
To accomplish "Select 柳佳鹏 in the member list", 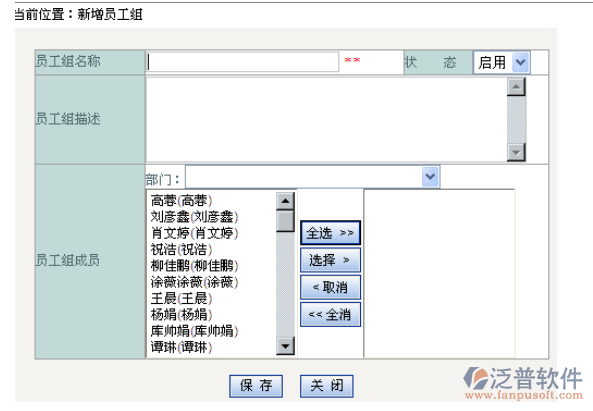I will [x=194, y=266].
